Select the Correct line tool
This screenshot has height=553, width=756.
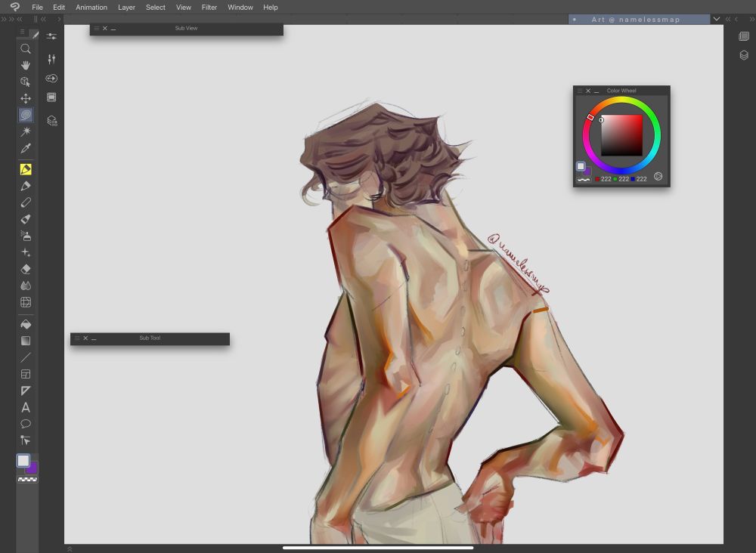point(26,440)
